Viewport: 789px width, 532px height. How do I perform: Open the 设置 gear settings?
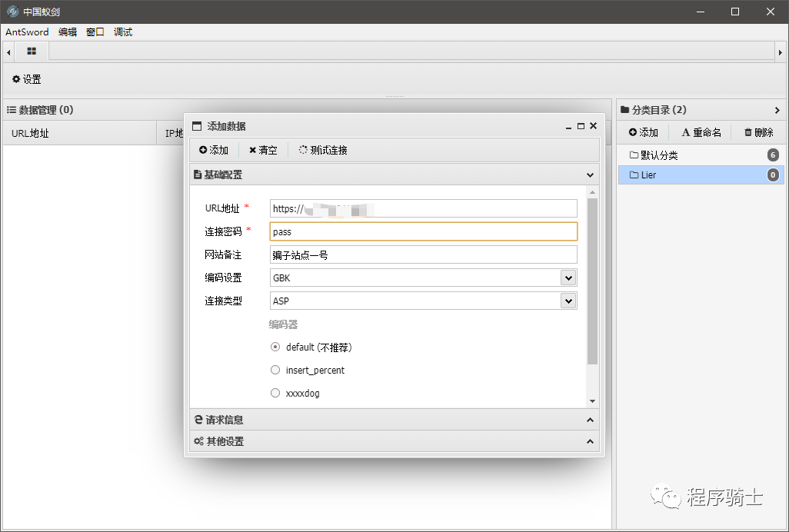point(27,79)
